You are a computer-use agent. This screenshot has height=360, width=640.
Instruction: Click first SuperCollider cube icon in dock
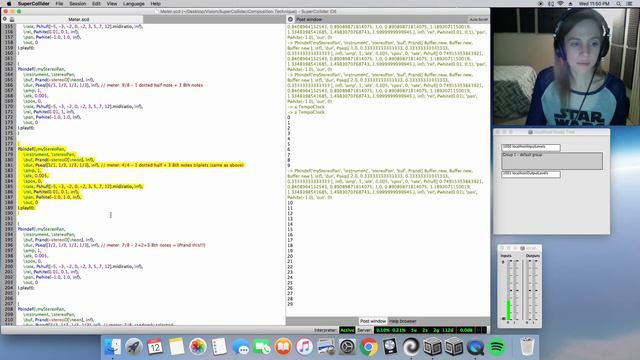(x=433, y=347)
